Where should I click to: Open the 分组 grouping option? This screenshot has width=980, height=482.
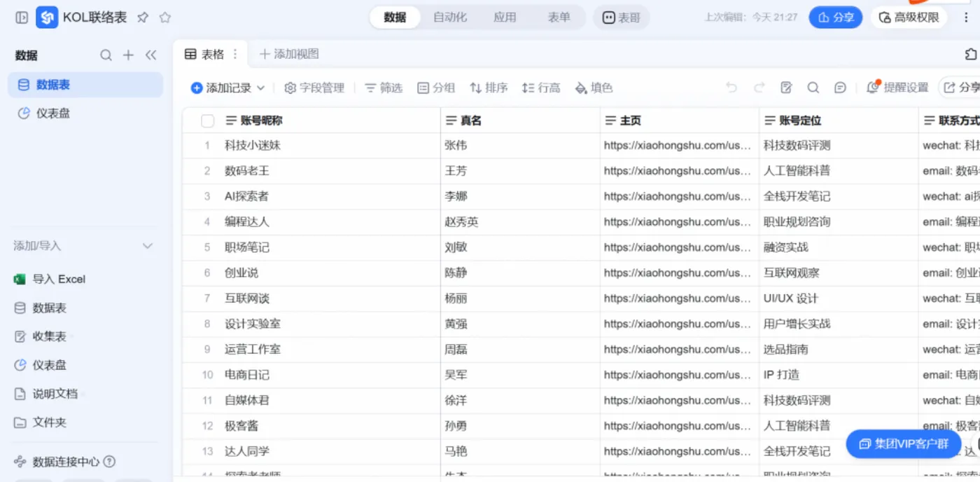tap(436, 88)
